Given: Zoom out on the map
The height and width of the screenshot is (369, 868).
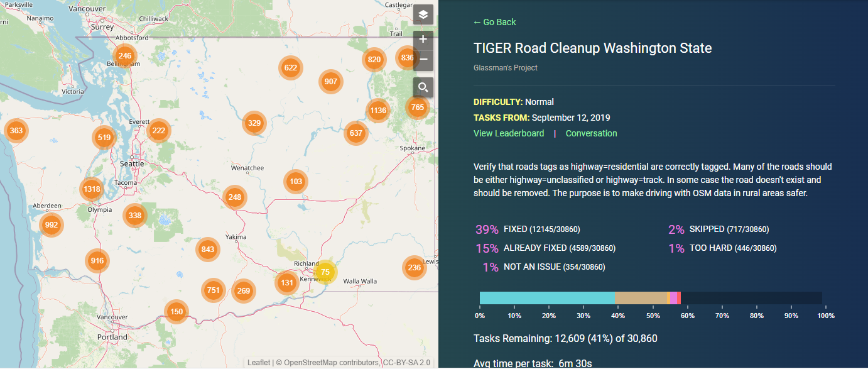Looking at the screenshot, I should (423, 59).
